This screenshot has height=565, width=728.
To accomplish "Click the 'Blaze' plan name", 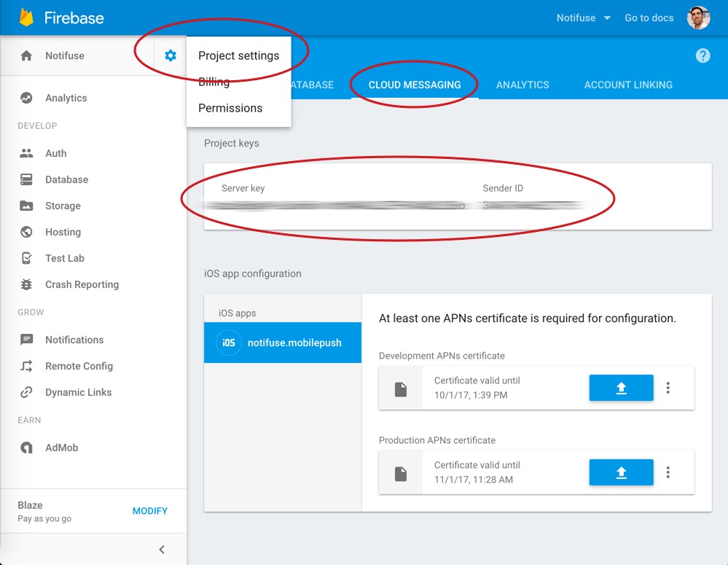I will [30, 505].
